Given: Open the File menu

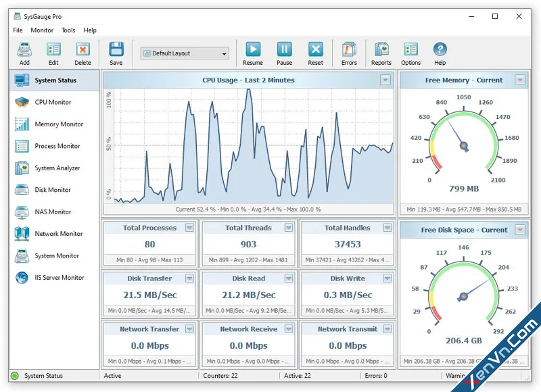Looking at the screenshot, I should click(18, 30).
